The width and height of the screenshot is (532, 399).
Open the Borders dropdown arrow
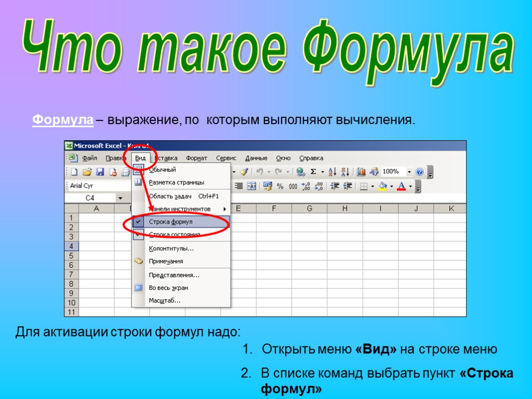click(373, 187)
